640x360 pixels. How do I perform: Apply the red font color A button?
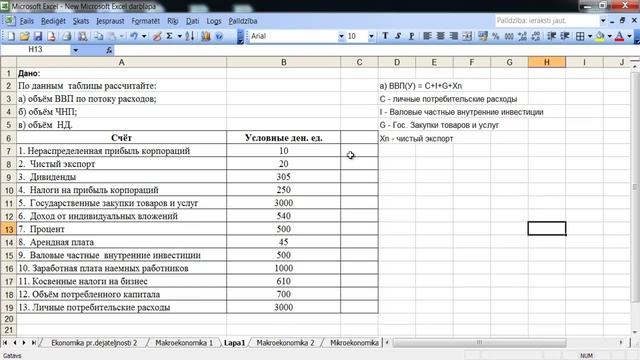620,36
